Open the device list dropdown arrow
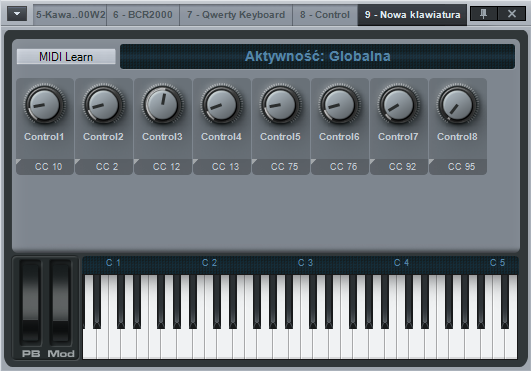Screen dimensions: 531x371 [x=17, y=15]
